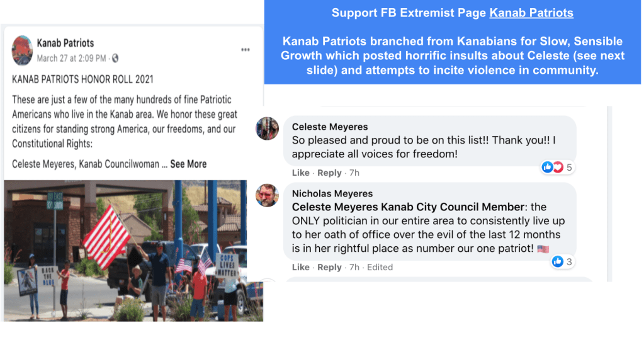The height and width of the screenshot is (347, 644).
Task: Open Celeste Meyeres' profile picture
Action: coord(268,128)
